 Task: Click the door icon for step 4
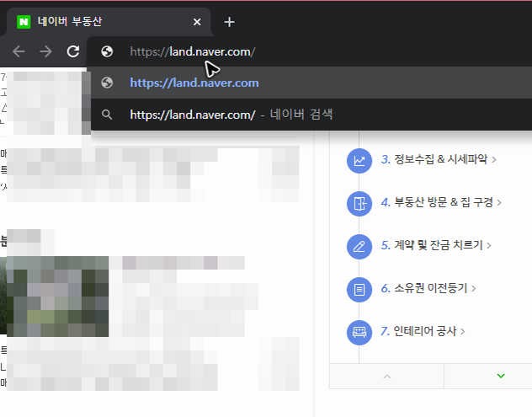tap(359, 203)
